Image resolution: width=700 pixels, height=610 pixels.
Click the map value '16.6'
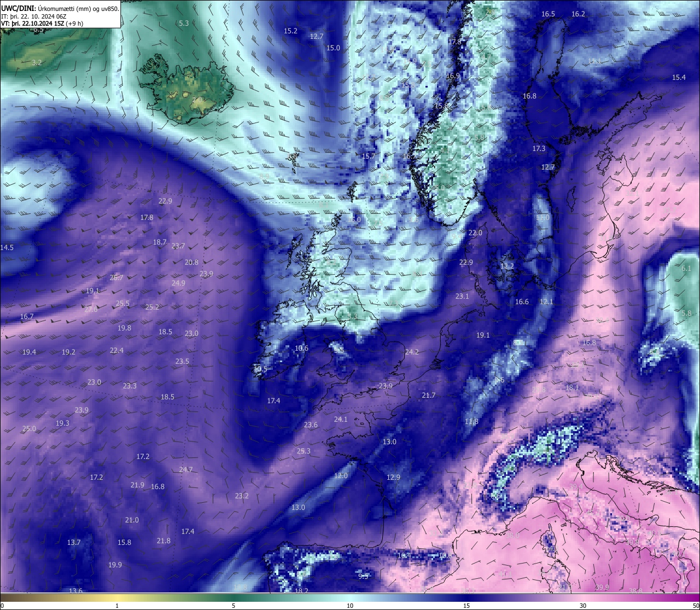(522, 301)
